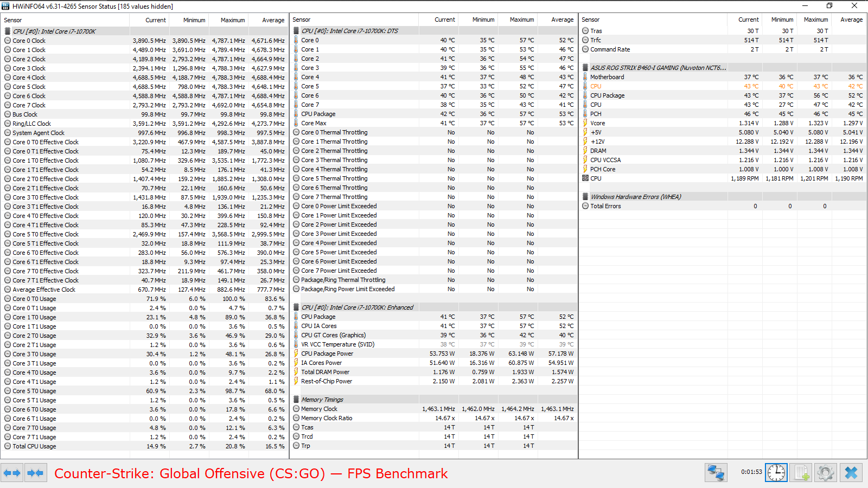Select the Package/Ring Thermal Throttling row
Viewport: 868px width, 488px height.
click(434, 280)
